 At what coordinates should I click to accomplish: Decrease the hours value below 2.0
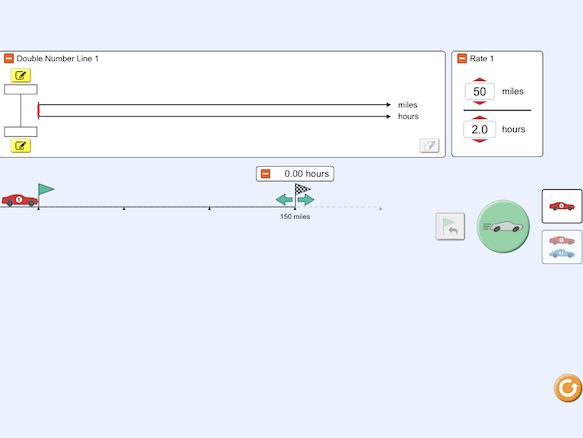click(480, 141)
